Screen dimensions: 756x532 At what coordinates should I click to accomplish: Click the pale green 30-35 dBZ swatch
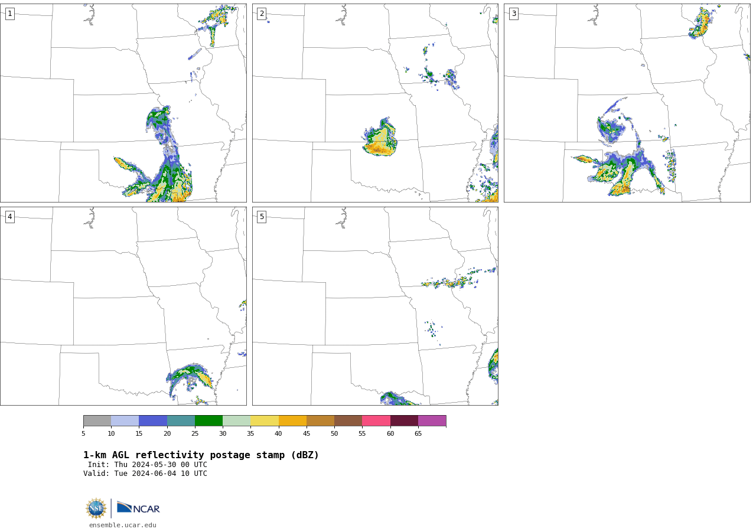tap(237, 421)
